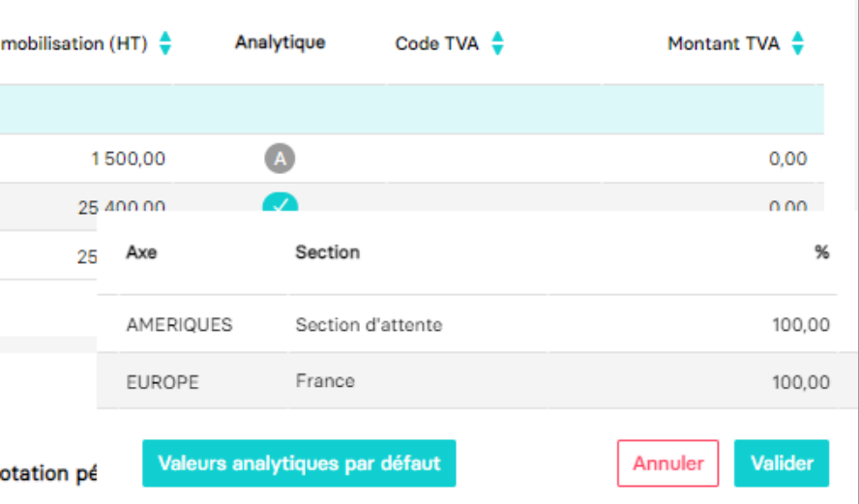Apply Valeurs analytiques par défaut
This screenshot has height=504, width=859.
point(299,463)
